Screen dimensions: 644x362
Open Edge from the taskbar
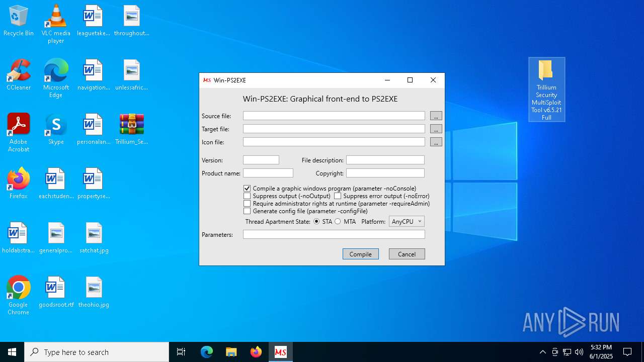tap(207, 352)
